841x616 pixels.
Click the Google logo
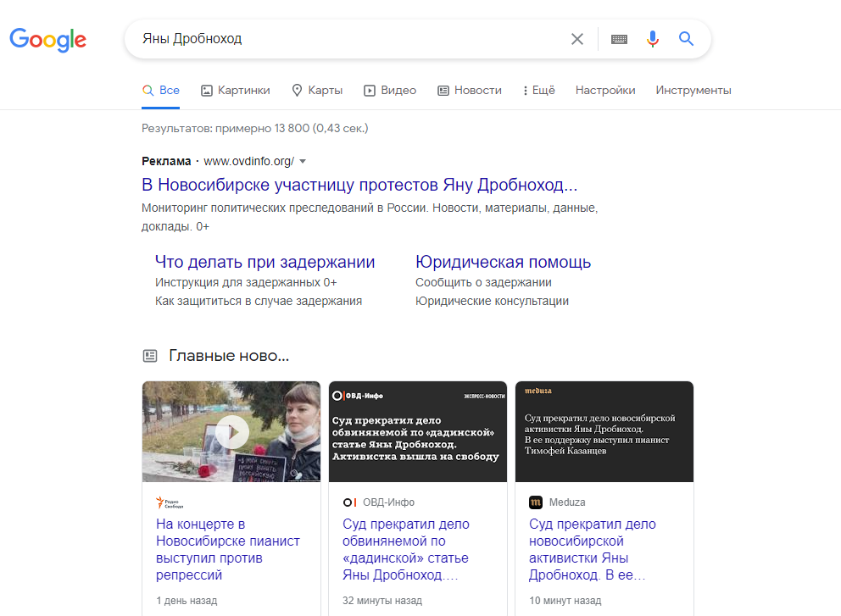[x=47, y=40]
